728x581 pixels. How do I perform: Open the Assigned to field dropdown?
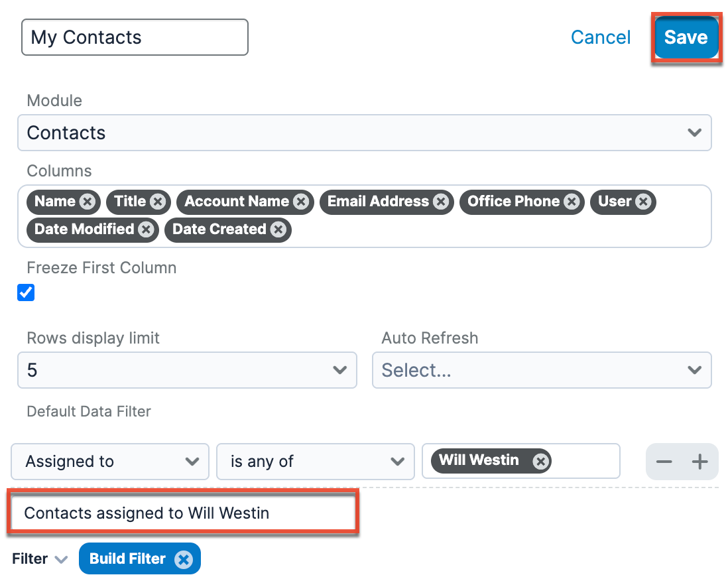coord(110,462)
